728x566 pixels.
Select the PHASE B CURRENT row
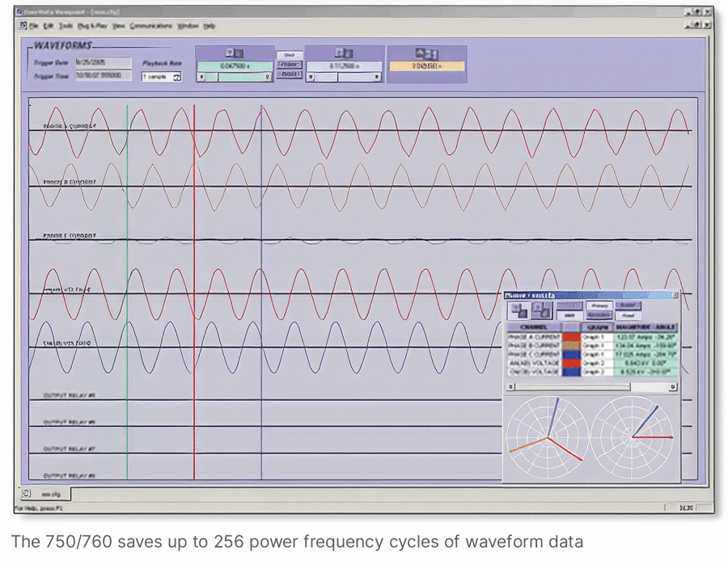tap(592, 345)
